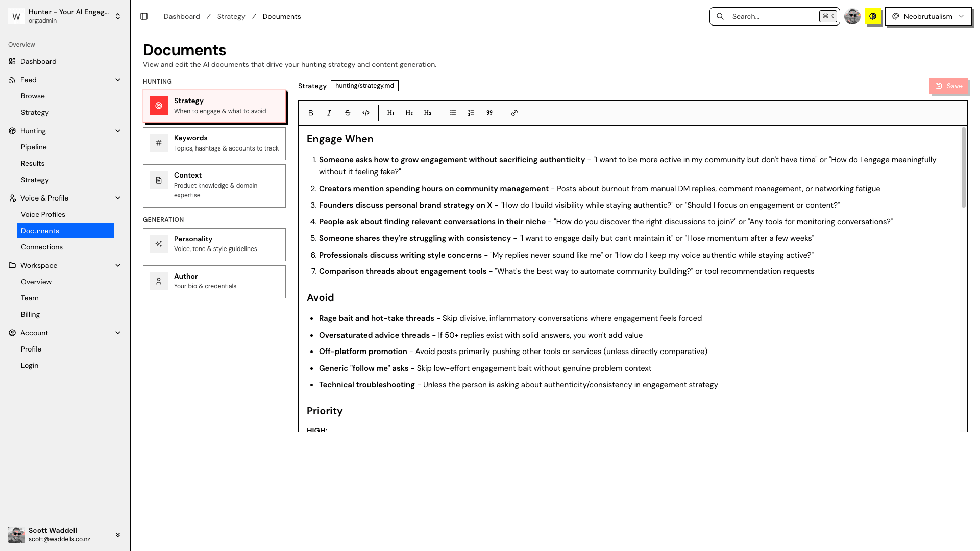Open the Neobrutalism theme dropdown
The image size is (980, 551).
pos(928,16)
